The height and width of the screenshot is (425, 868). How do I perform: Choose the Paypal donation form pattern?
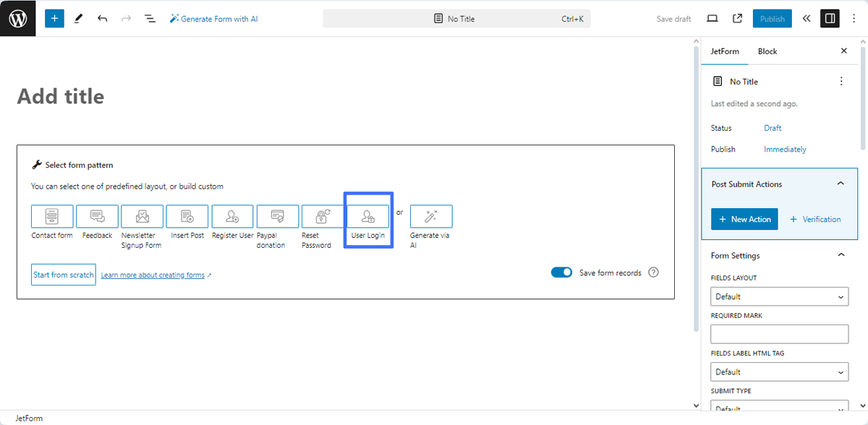click(276, 216)
